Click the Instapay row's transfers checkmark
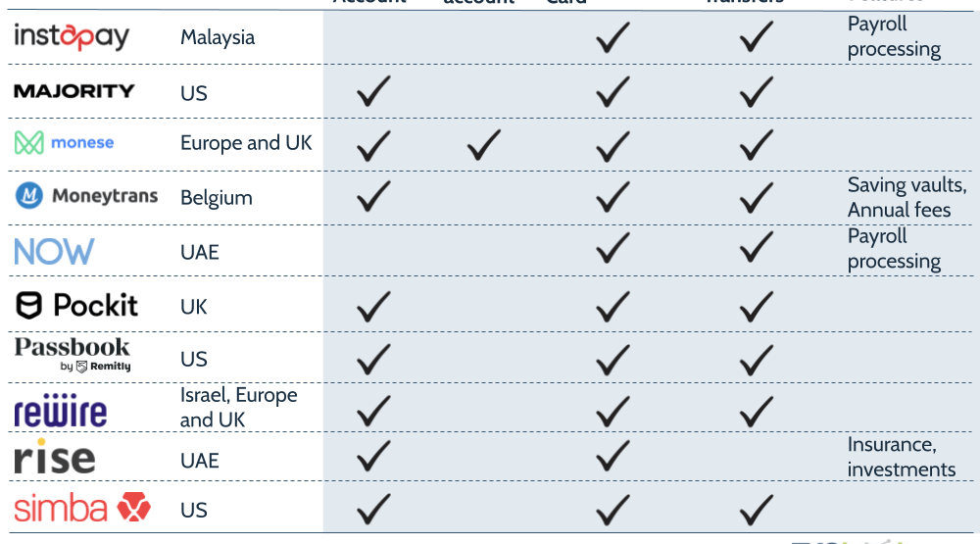Screen dimensions: 980x544 coord(757,38)
